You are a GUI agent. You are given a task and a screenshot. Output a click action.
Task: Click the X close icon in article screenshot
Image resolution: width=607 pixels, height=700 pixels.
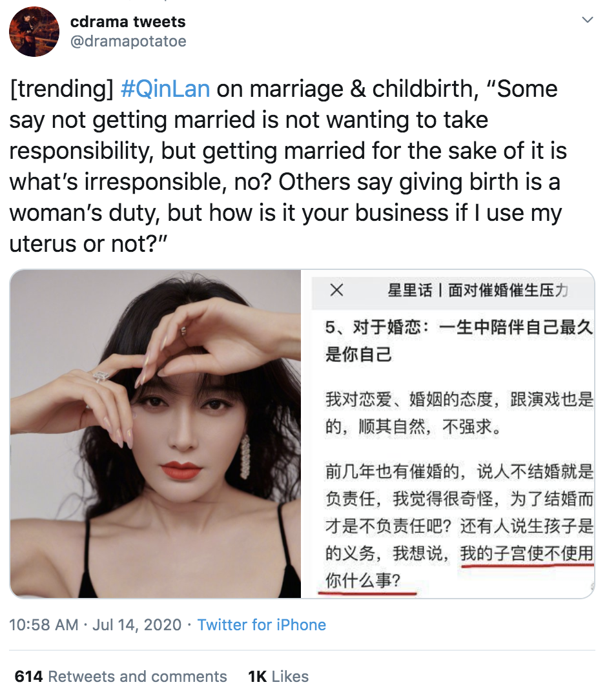point(337,290)
